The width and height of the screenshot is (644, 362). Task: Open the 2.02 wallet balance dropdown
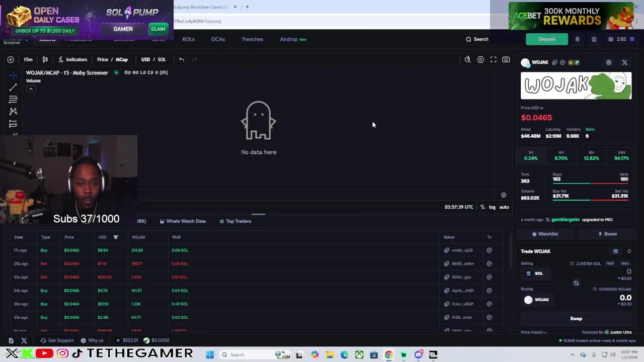pos(621,39)
